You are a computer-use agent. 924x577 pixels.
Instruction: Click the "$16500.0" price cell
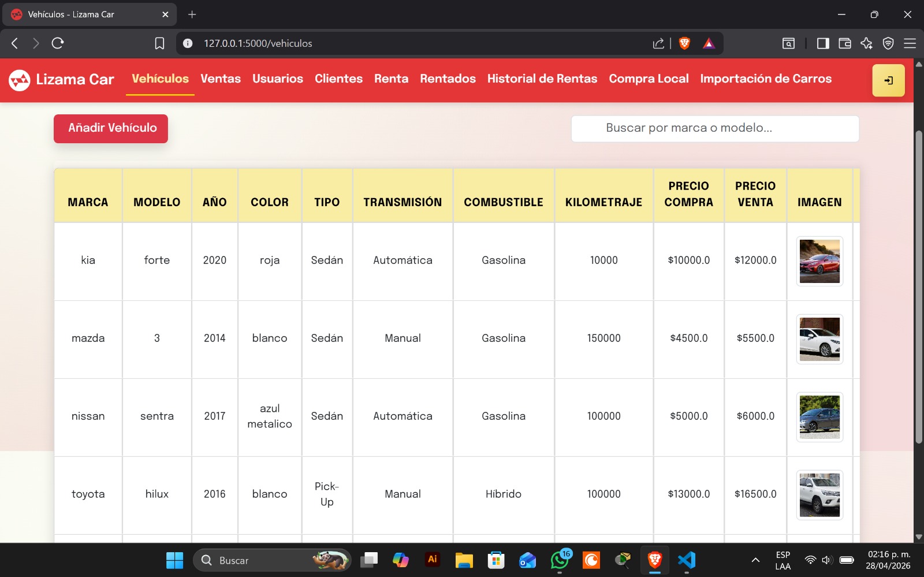click(755, 494)
